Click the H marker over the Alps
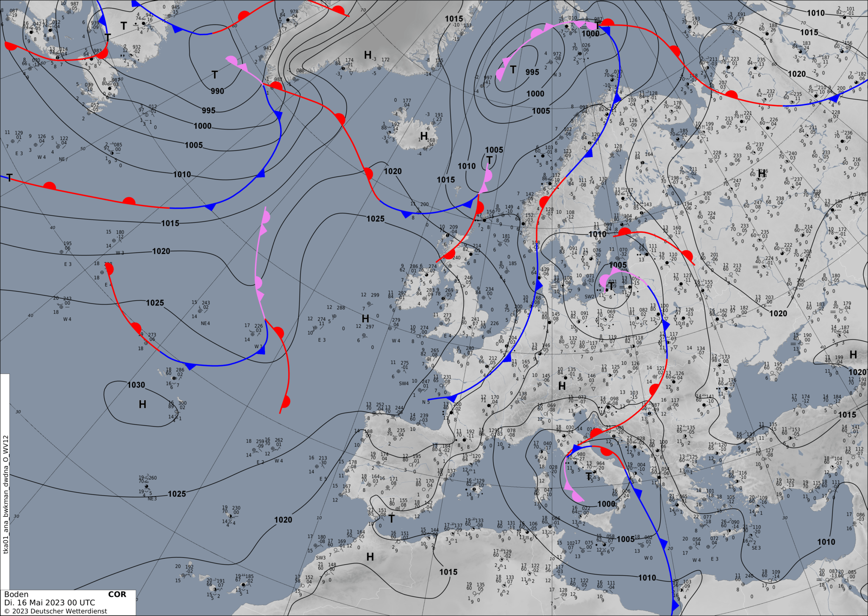 tap(562, 386)
